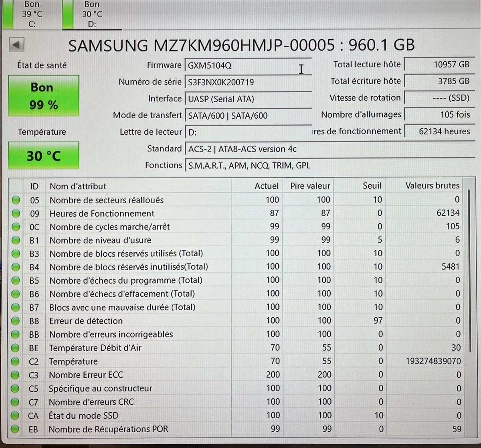The width and height of the screenshot is (481, 448).
Task: Select row Nombre de blocs réservés utilisés (Total)
Action: [x=235, y=253]
